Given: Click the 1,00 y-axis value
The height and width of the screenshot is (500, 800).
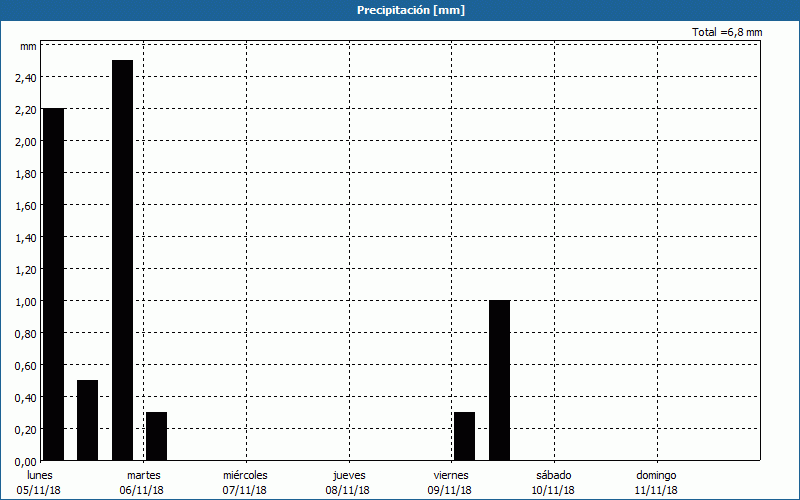Looking at the screenshot, I should pyautogui.click(x=26, y=302).
